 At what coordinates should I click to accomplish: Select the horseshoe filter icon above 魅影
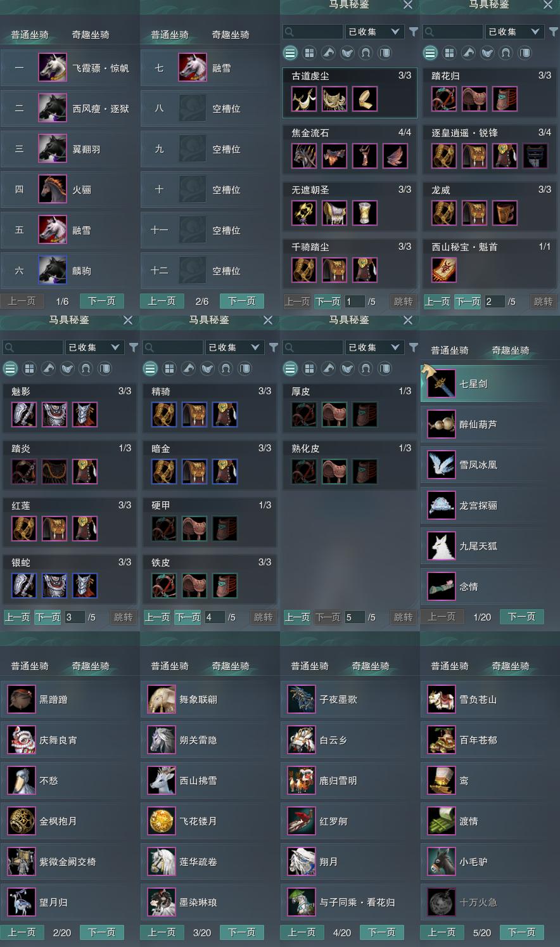86,368
